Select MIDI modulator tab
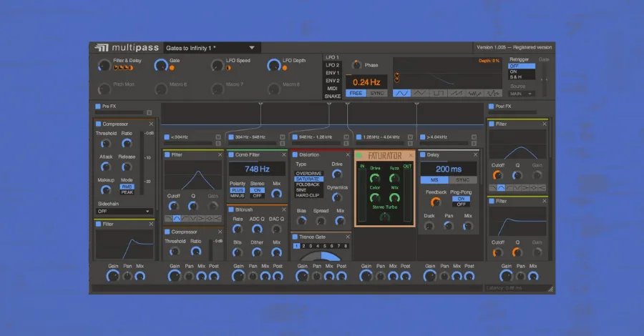 (332, 89)
